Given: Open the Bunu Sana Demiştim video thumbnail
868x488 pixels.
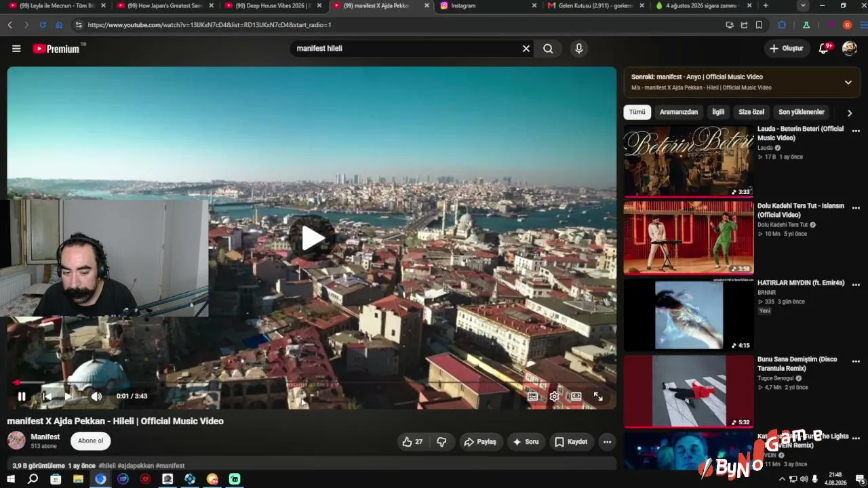Looking at the screenshot, I should (x=688, y=391).
